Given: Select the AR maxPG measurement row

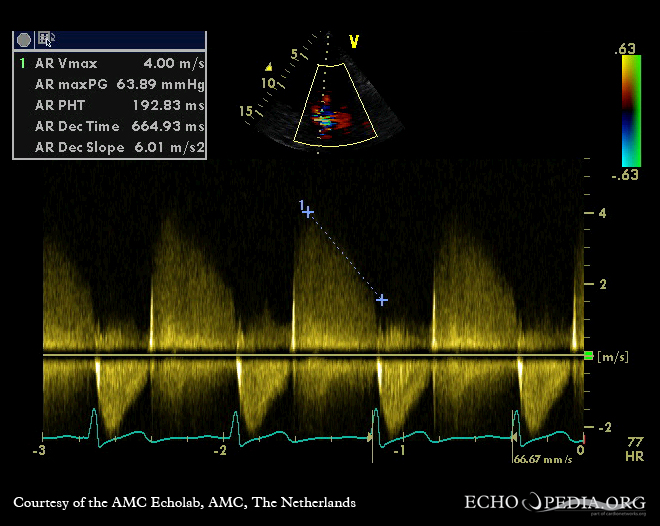Looking at the screenshot, I should pyautogui.click(x=110, y=84).
